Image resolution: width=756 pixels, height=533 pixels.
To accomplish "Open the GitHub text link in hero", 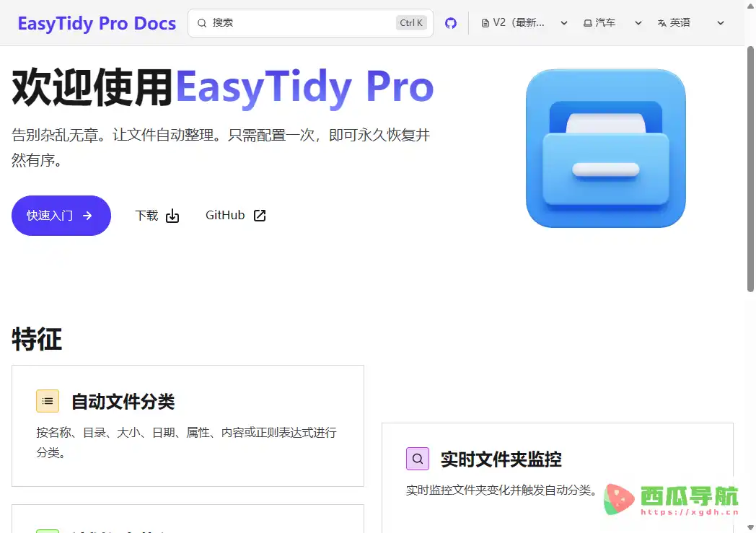I will [x=236, y=216].
